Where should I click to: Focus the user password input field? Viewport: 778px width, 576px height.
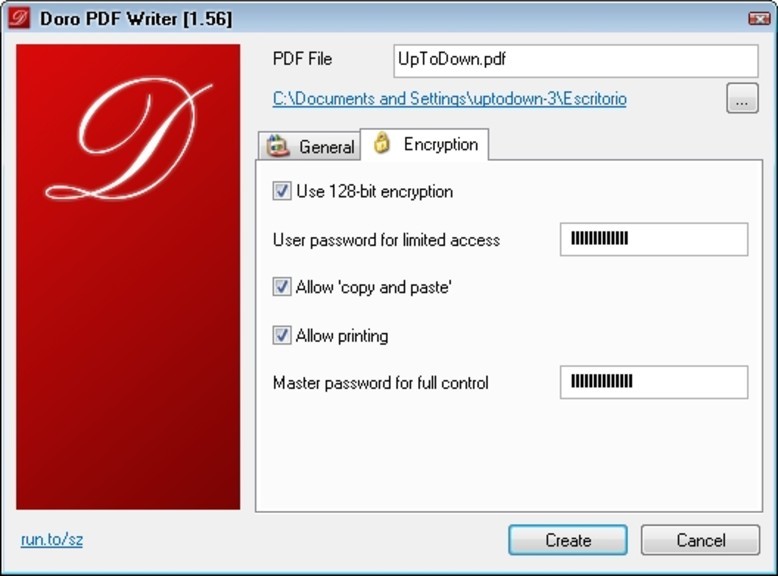click(654, 239)
